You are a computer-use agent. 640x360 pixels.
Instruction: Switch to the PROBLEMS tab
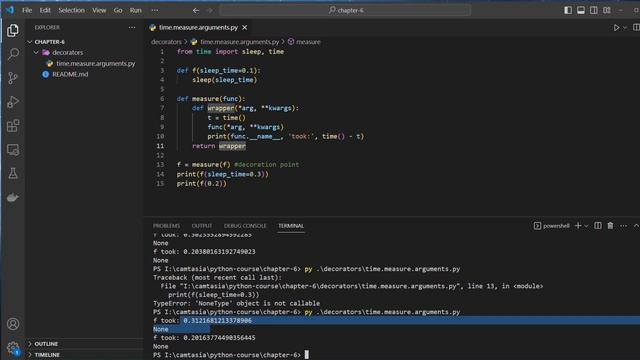(x=166, y=226)
